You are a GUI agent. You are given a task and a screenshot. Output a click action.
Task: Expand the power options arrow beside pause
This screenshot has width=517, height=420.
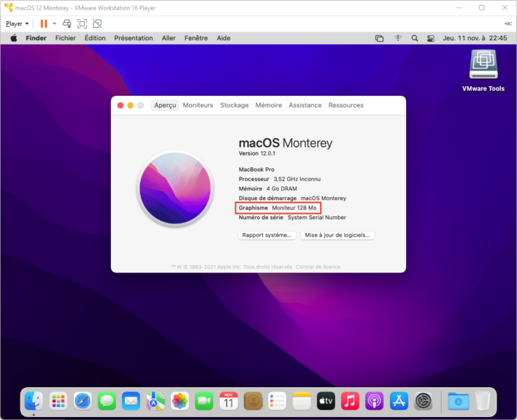pyautogui.click(x=54, y=23)
